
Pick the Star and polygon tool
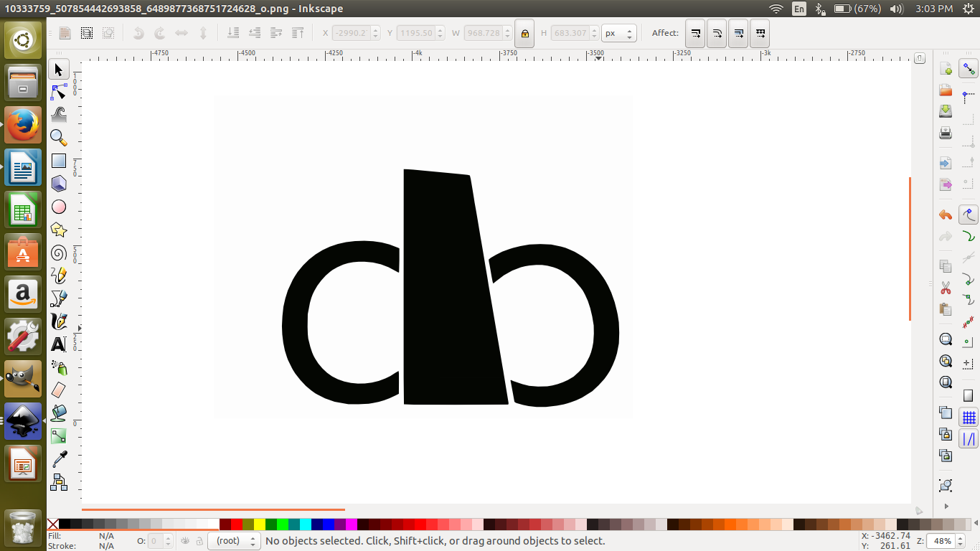[59, 230]
